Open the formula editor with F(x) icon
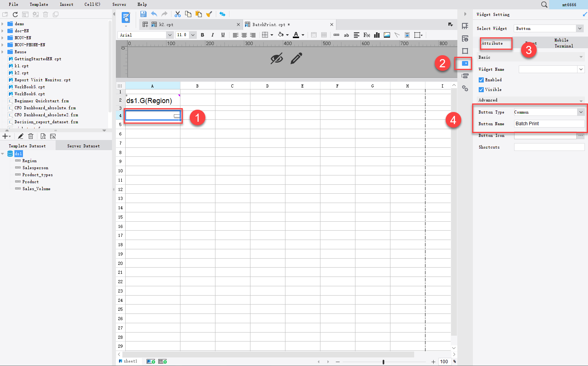 tap(367, 35)
